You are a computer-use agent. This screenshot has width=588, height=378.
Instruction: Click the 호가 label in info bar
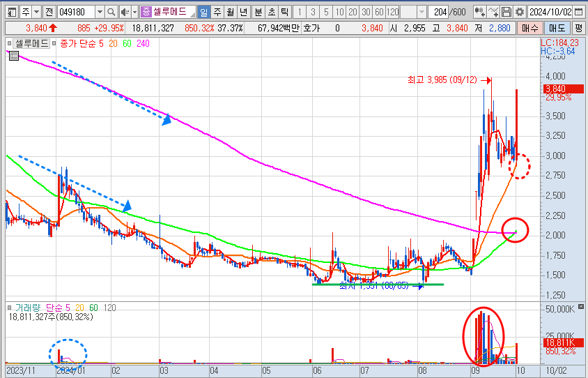pos(311,28)
